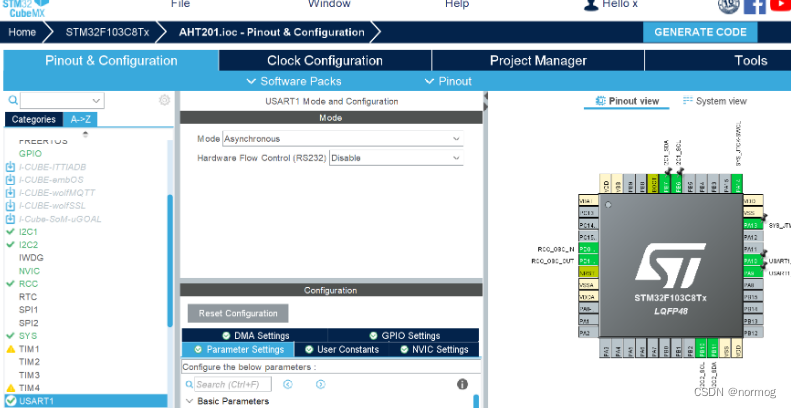Click download icon next to I-CUBE-wolfSSL

point(10,206)
